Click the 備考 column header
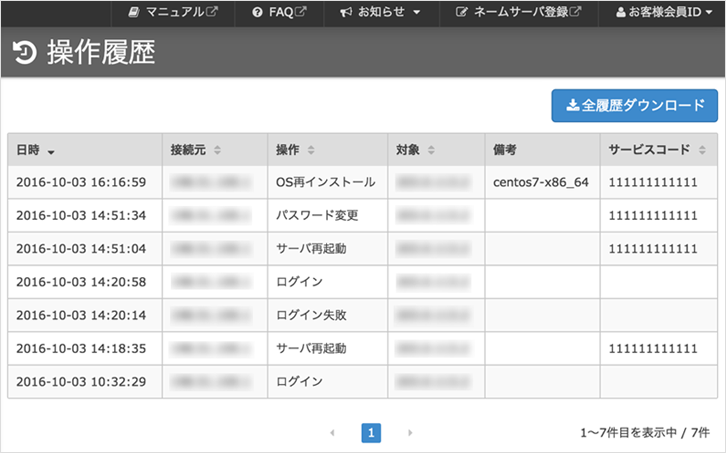The height and width of the screenshot is (453, 726). coord(504,150)
